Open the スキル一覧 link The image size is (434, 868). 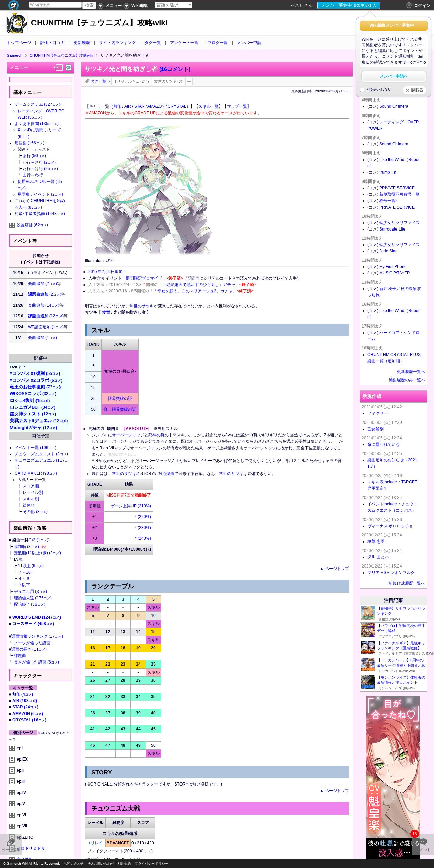tap(209, 106)
